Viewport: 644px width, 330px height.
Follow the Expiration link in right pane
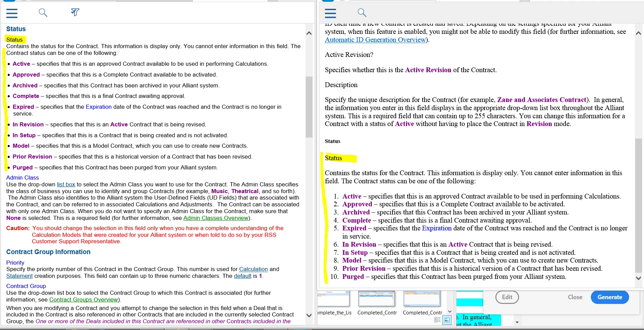[437, 228]
